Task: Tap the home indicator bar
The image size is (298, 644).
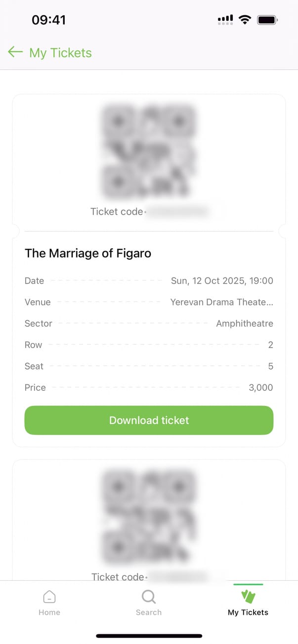Action: (x=149, y=636)
